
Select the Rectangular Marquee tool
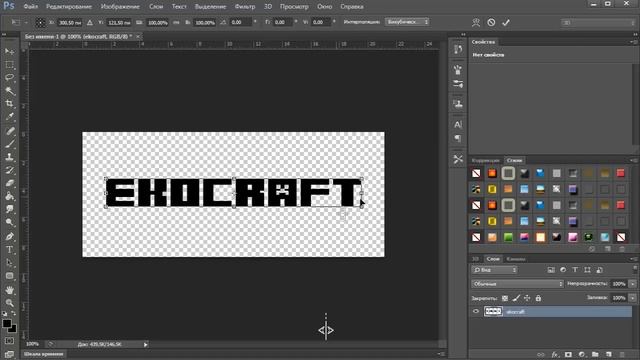tap(9, 64)
